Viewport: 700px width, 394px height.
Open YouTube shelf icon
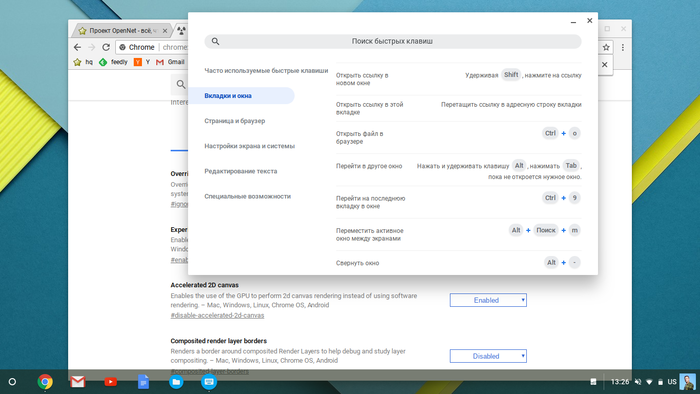pos(111,382)
